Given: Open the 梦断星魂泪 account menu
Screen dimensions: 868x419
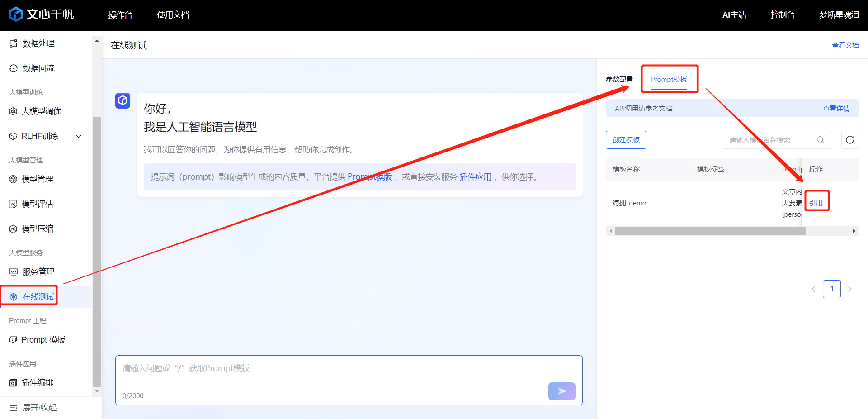Looking at the screenshot, I should point(839,15).
